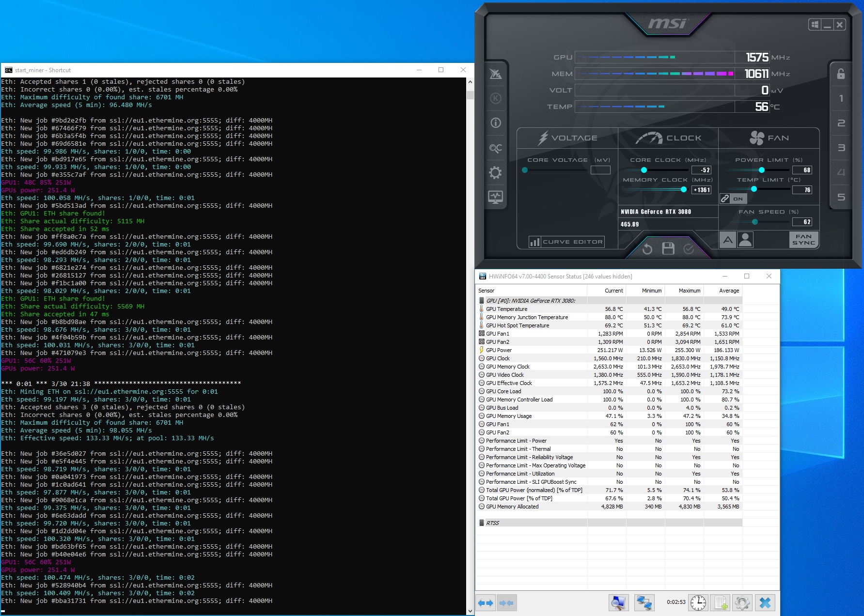Viewport: 864px width, 616px height.
Task: Click the Fan Sync button
Action: tap(803, 240)
